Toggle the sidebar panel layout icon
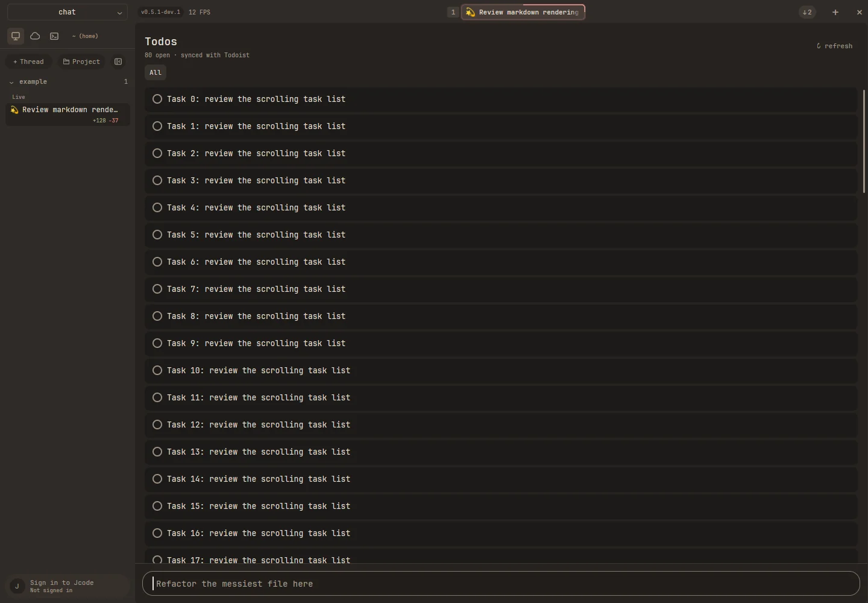This screenshot has width=868, height=603. (118, 62)
